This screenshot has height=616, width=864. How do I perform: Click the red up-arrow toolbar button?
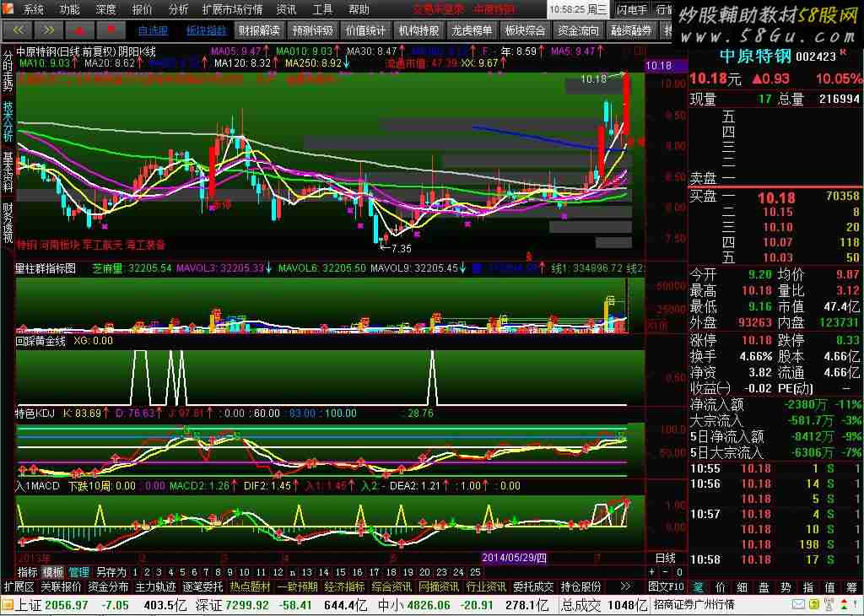coord(79,30)
